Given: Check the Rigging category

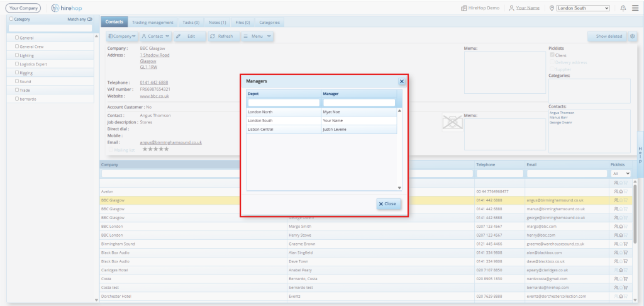Looking at the screenshot, I should click(x=17, y=72).
